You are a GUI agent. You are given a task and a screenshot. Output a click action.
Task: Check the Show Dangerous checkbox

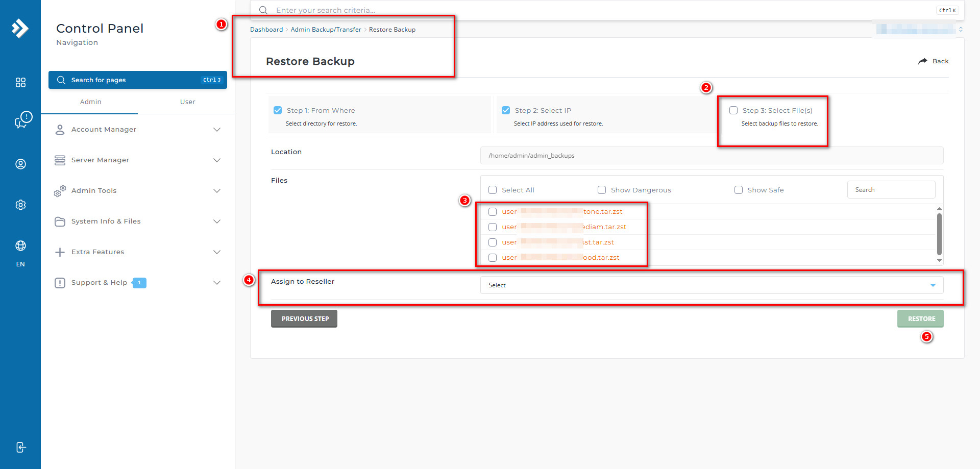[602, 189]
